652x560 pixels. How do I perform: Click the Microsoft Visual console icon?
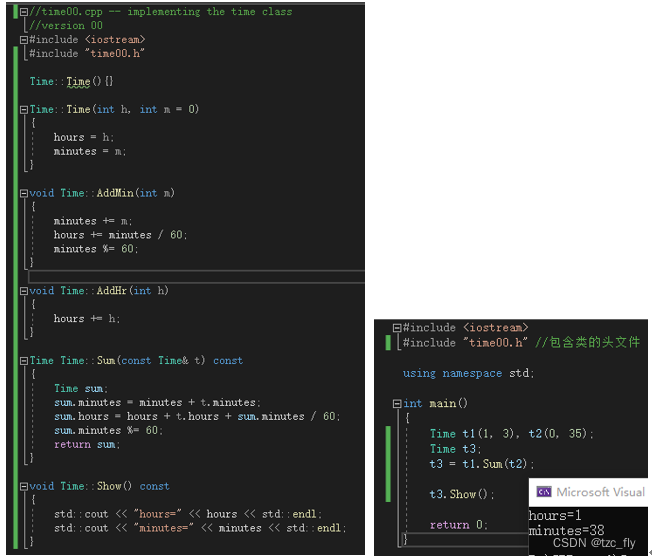(543, 492)
